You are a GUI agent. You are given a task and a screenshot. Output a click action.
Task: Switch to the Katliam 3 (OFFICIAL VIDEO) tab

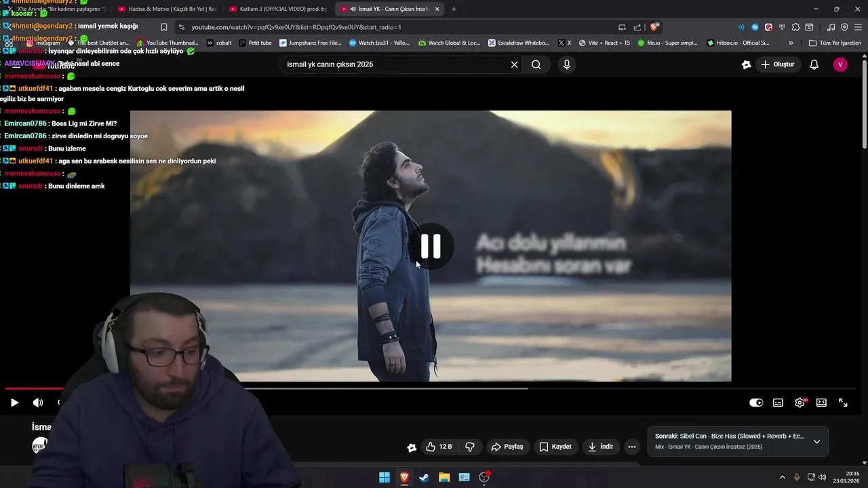[278, 9]
